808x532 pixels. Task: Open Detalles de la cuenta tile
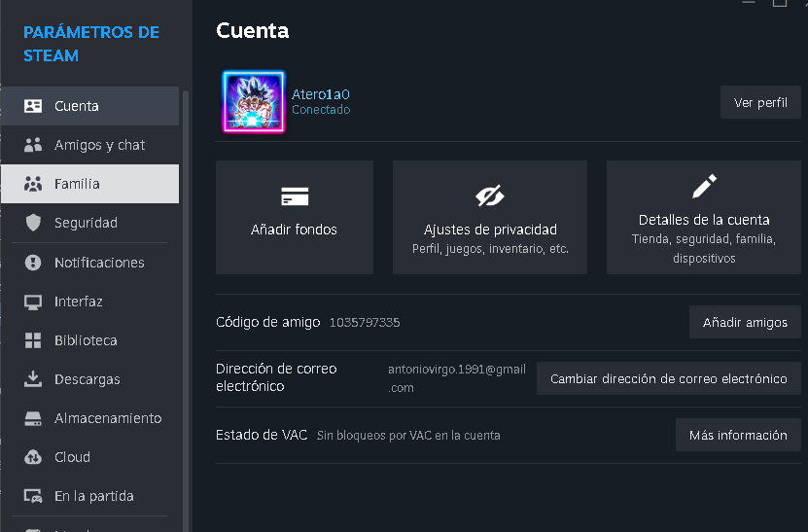[x=704, y=217]
